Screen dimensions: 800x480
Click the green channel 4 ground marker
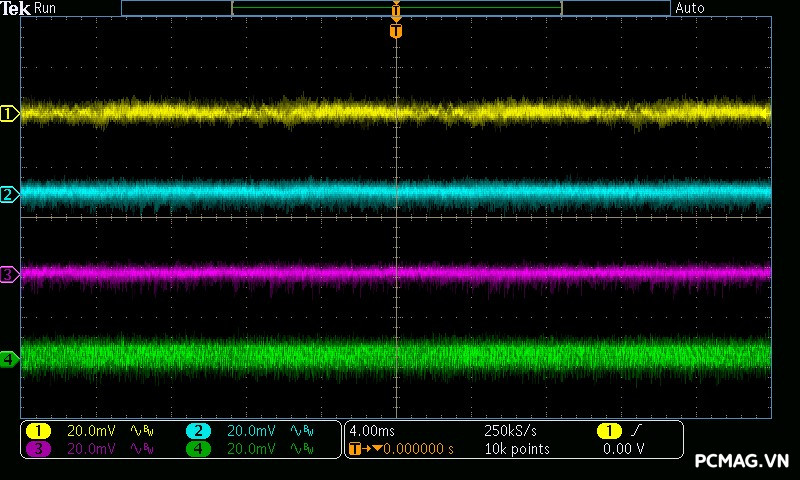[x=10, y=359]
